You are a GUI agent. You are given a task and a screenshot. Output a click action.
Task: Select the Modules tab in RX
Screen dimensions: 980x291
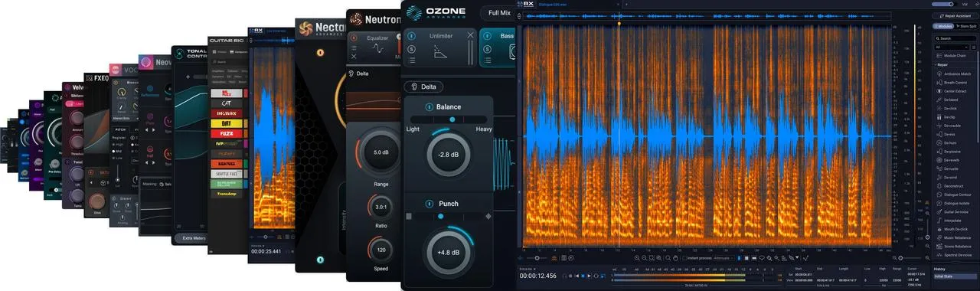tap(942, 26)
